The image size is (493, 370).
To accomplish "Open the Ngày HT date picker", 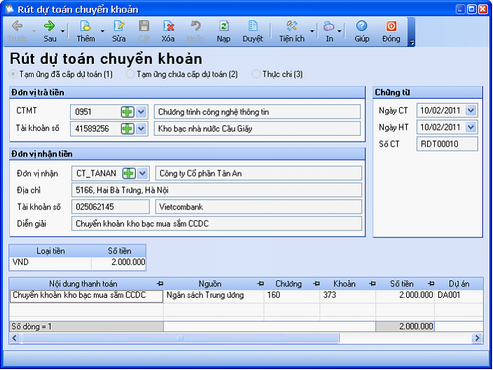I will coord(471,127).
